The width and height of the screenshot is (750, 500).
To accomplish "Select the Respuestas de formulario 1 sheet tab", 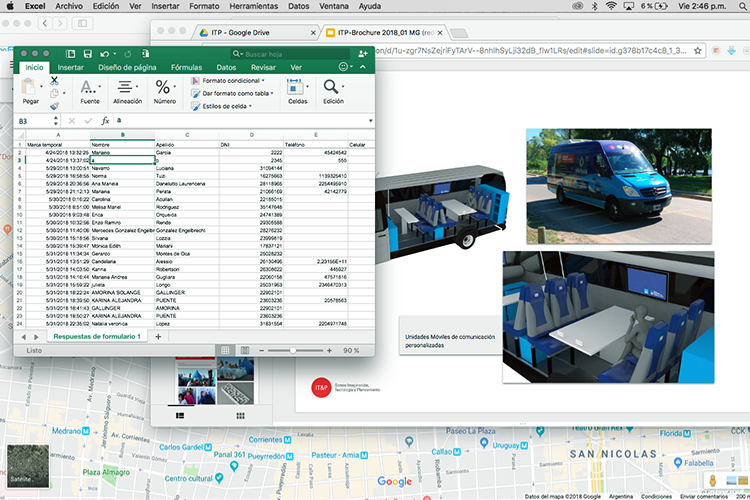I will pos(97,336).
